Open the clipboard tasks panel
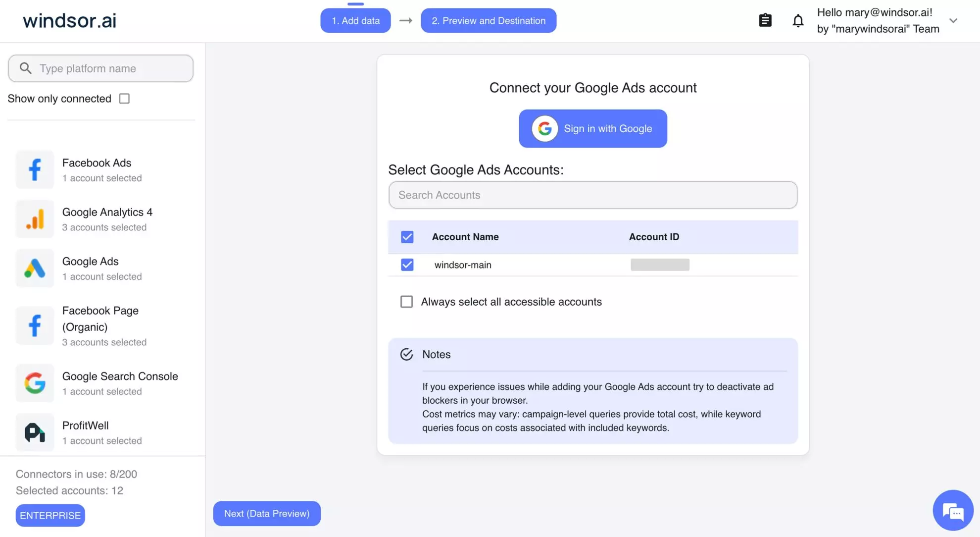This screenshot has width=980, height=537. [765, 20]
